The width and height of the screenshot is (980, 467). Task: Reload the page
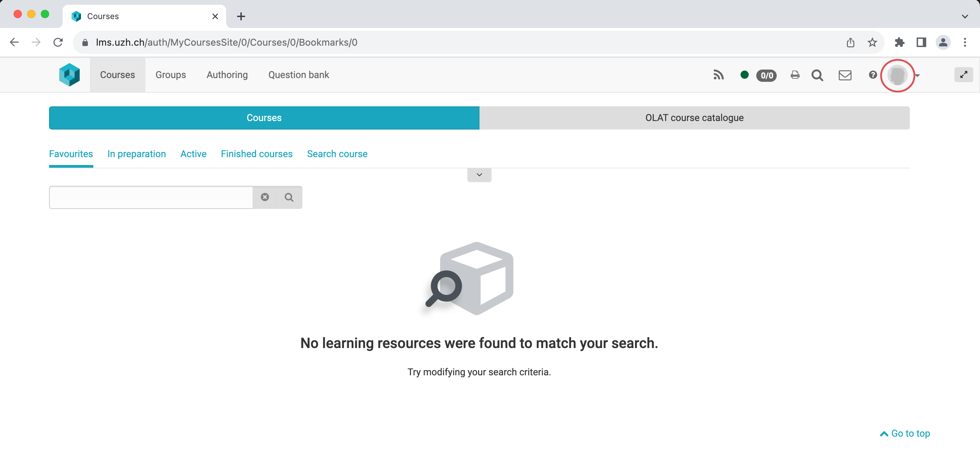tap(58, 42)
